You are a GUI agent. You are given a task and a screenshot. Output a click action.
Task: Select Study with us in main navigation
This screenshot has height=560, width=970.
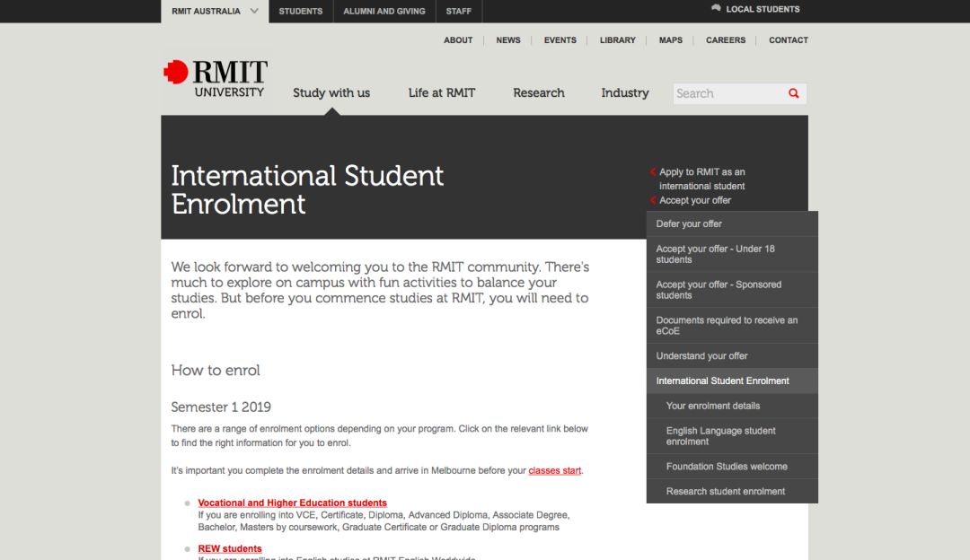pos(331,92)
